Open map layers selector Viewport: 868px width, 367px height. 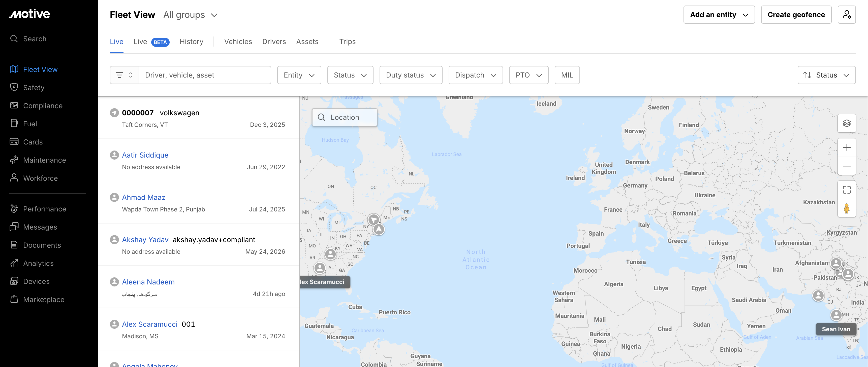point(846,123)
